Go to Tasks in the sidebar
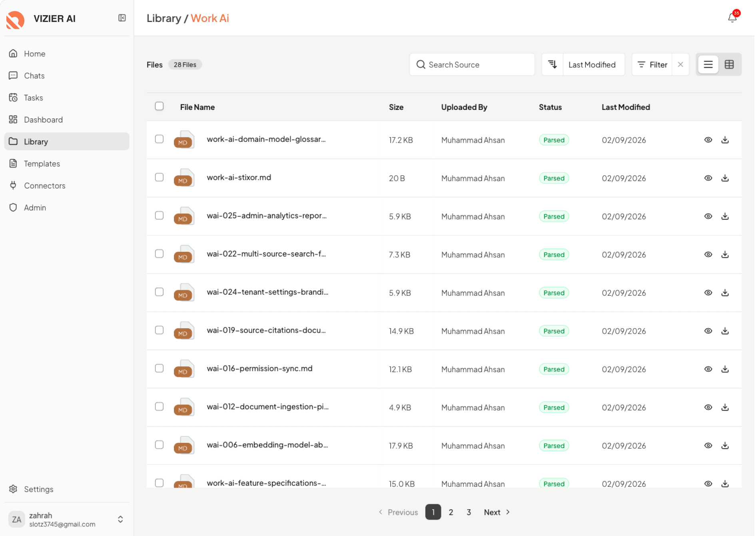 (x=67, y=98)
